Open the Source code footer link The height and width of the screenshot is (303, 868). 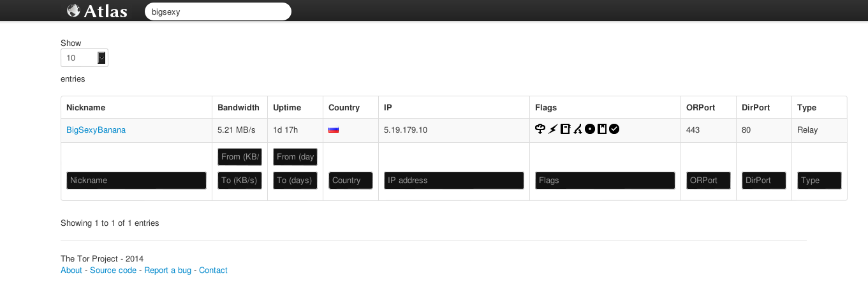(113, 270)
